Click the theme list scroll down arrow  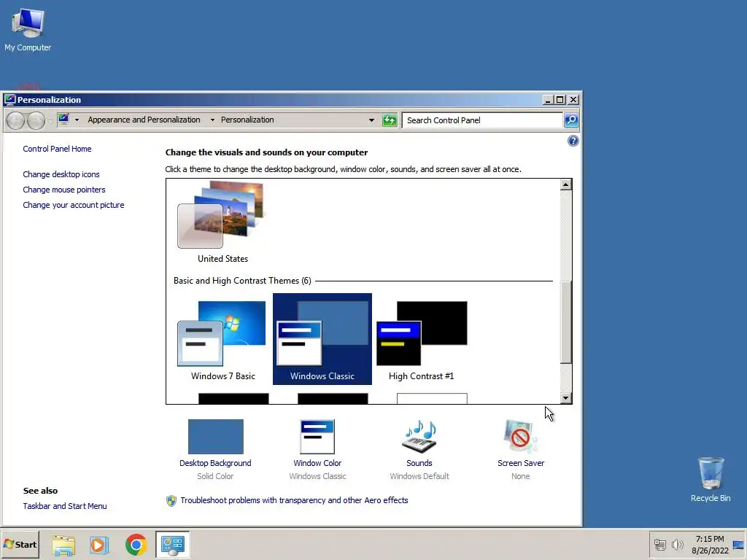click(565, 398)
